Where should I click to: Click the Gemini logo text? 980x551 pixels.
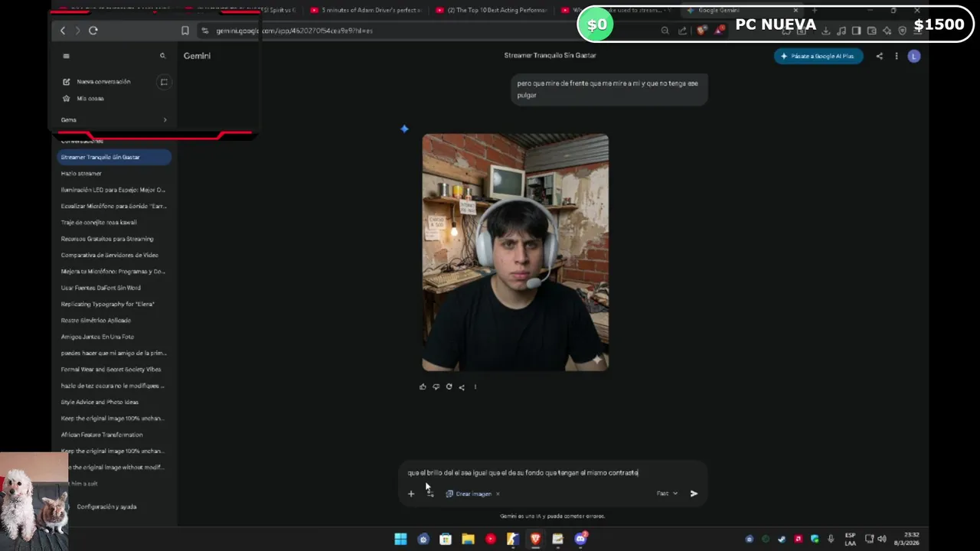point(197,56)
